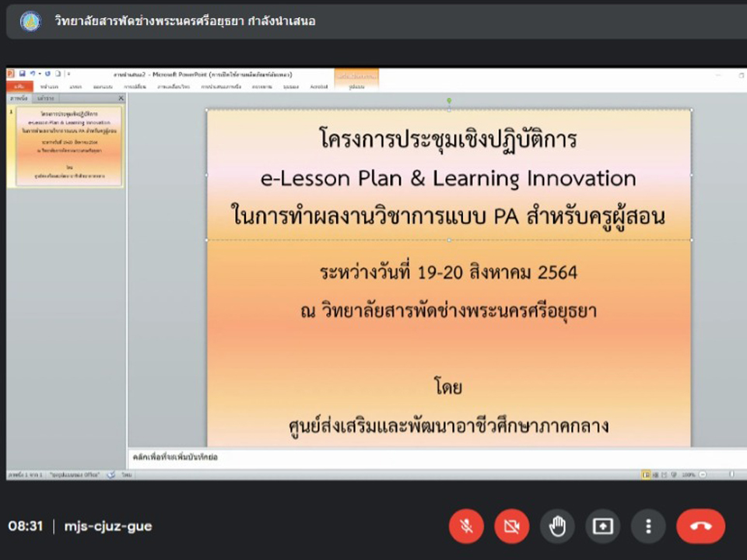Unmute the microphone in the call
747x560 pixels.
tap(466, 527)
